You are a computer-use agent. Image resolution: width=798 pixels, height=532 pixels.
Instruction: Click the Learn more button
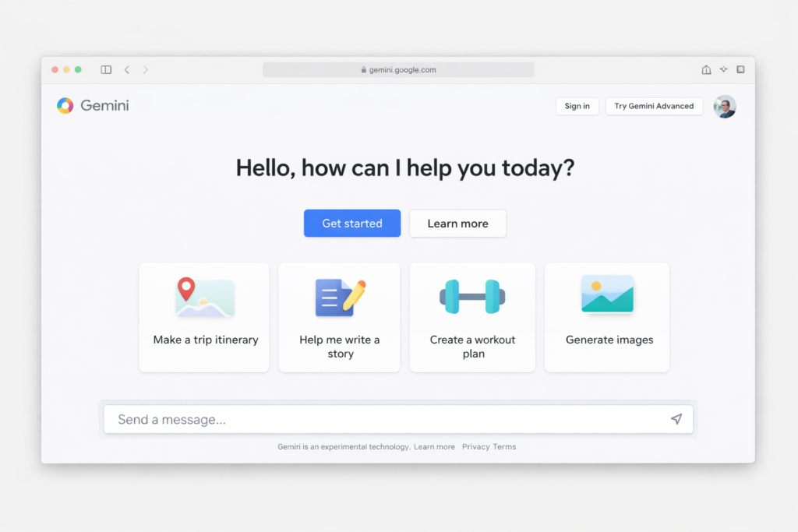coord(457,223)
